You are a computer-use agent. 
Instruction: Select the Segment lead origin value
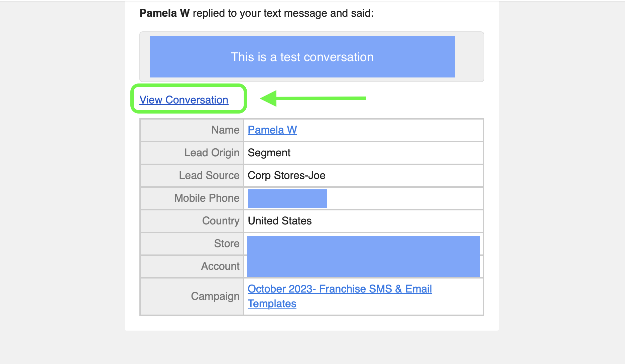tap(269, 153)
